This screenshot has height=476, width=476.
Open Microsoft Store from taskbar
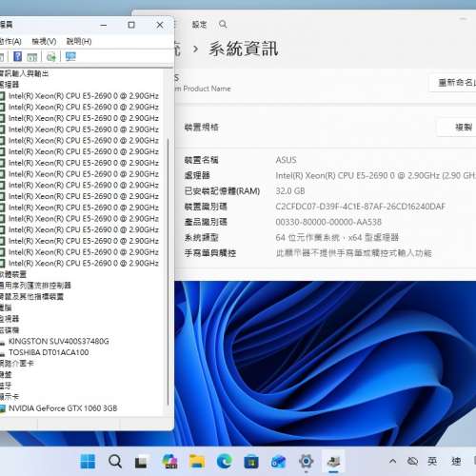click(251, 462)
